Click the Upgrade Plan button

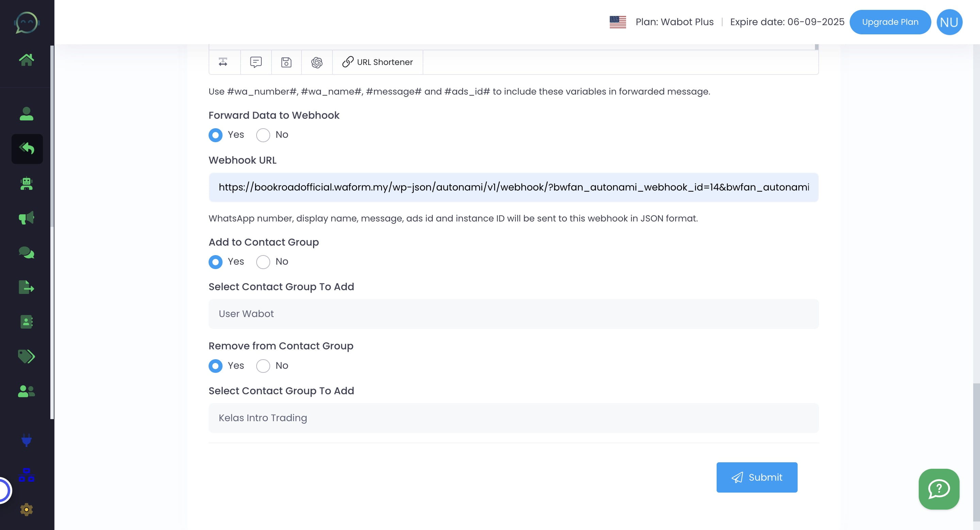(x=890, y=22)
